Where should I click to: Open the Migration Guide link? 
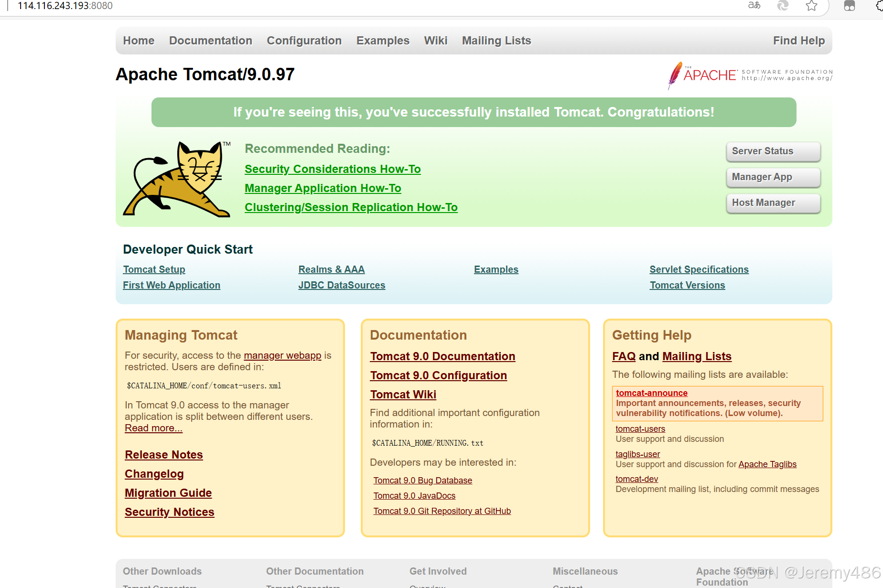(168, 493)
